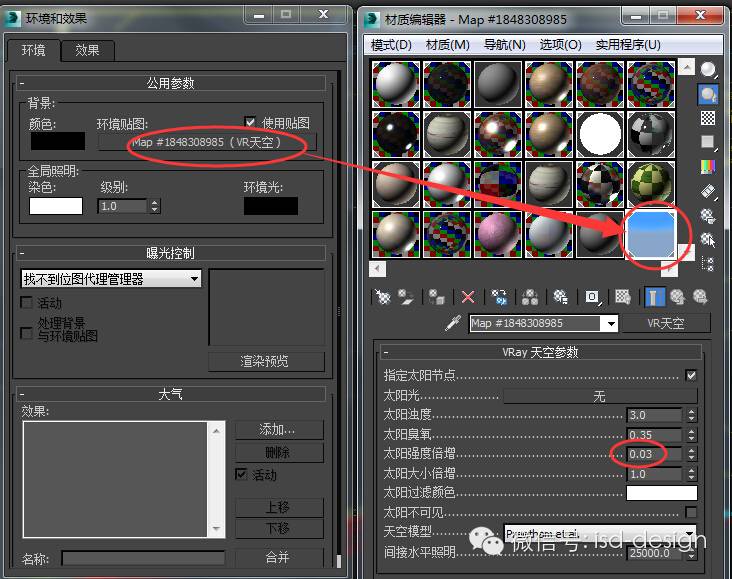This screenshot has width=732, height=579.
Task: Toggle 指定太阳节点 checkbox
Action: point(691,375)
